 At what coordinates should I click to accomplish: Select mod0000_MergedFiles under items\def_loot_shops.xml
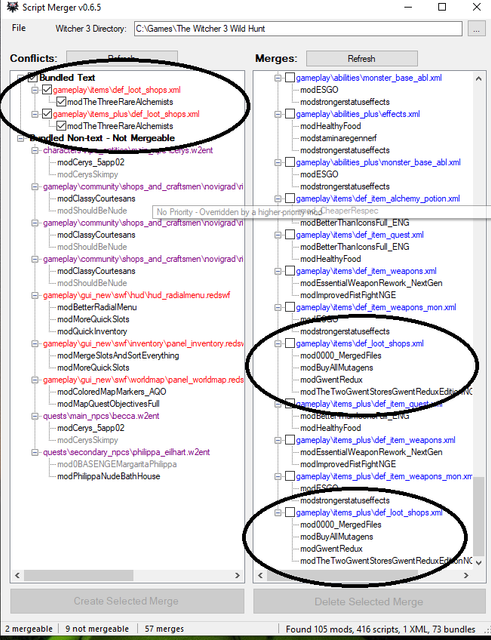[341, 356]
